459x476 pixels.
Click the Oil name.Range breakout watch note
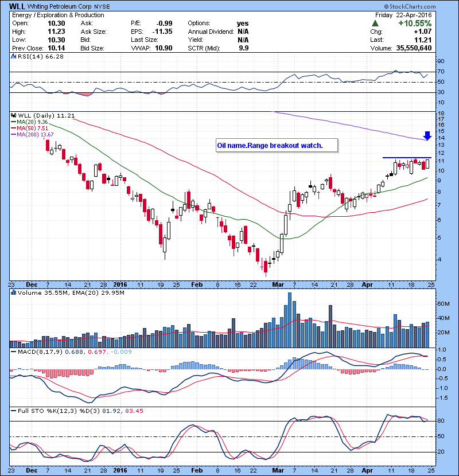[x=277, y=146]
